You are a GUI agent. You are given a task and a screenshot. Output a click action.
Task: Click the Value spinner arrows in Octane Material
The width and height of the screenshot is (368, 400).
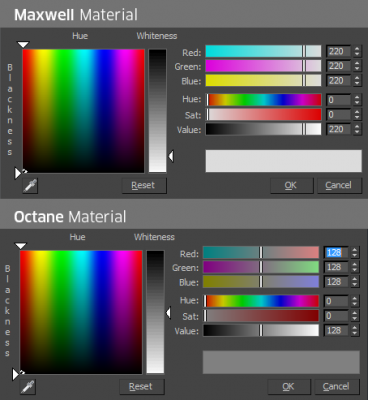point(355,331)
